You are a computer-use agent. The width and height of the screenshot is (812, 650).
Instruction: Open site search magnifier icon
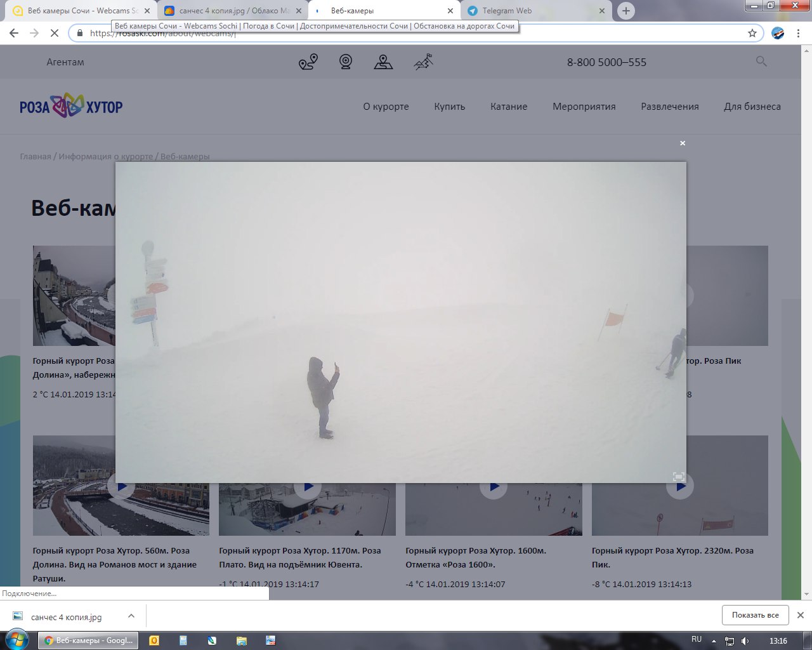761,62
